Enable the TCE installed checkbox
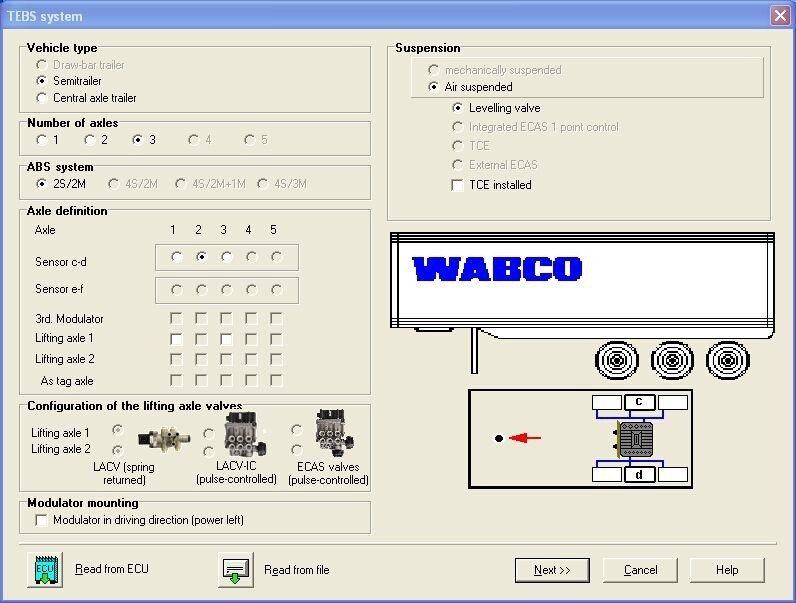 (457, 185)
